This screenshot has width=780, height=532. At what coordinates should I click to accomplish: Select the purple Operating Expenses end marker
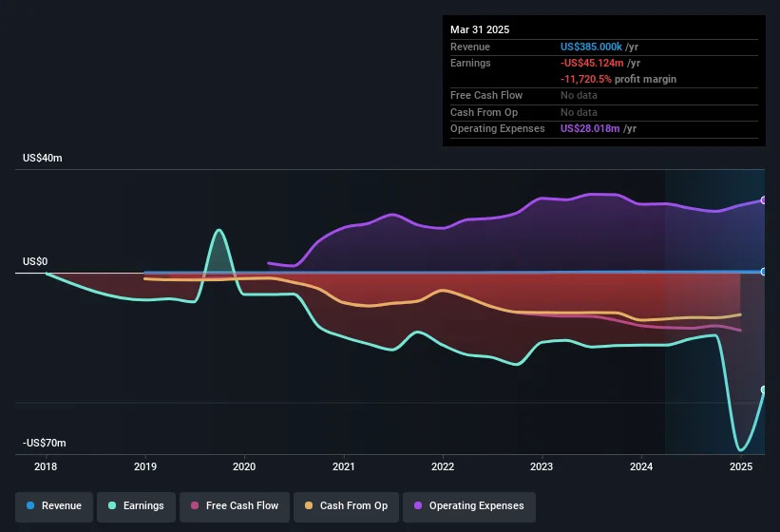(764, 199)
